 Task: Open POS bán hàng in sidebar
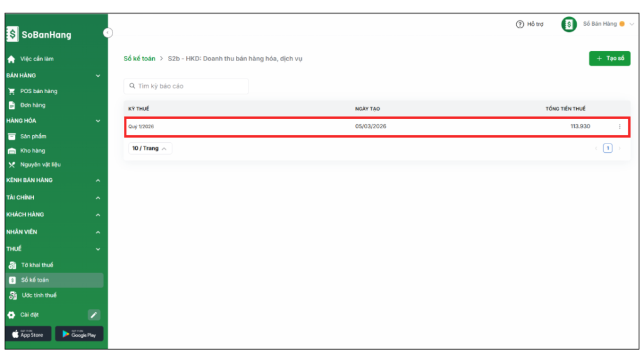38,91
